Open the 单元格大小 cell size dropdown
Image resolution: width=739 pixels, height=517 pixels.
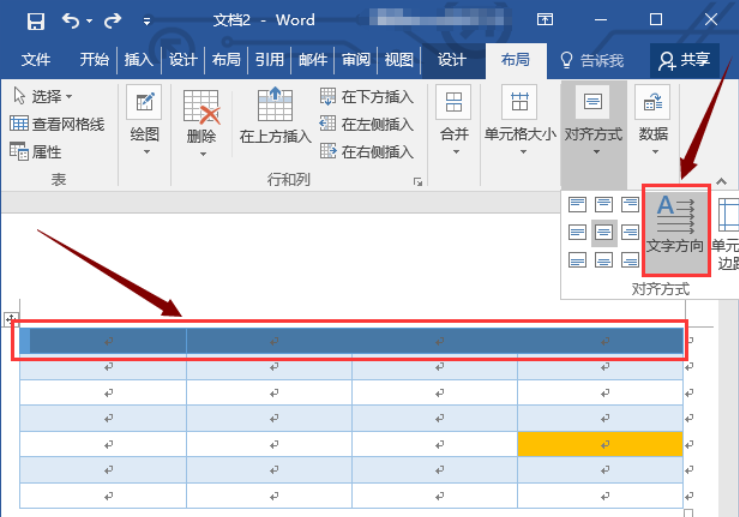click(520, 122)
